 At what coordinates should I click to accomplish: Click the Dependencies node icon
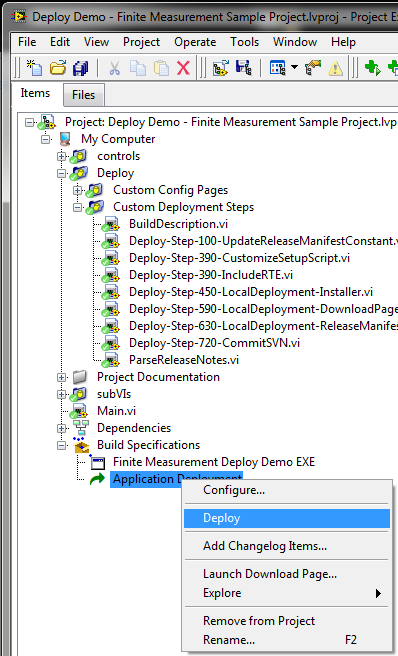[81, 428]
